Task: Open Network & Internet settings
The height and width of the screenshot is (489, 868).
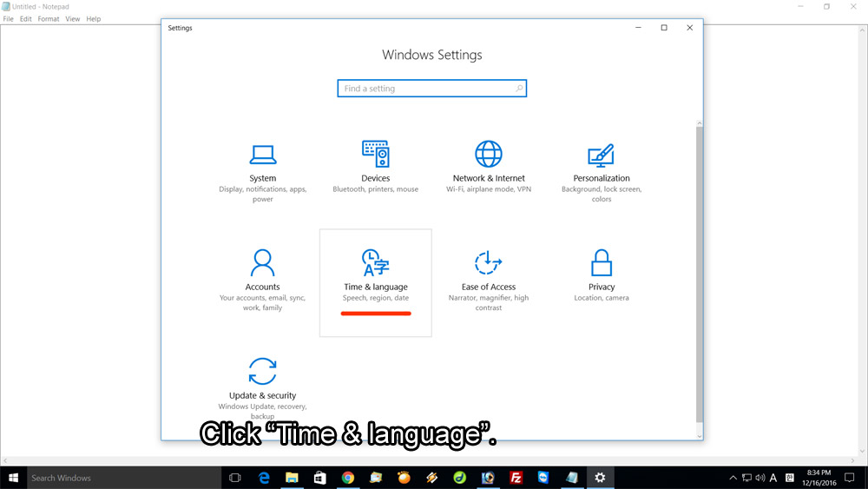Action: tap(488, 168)
